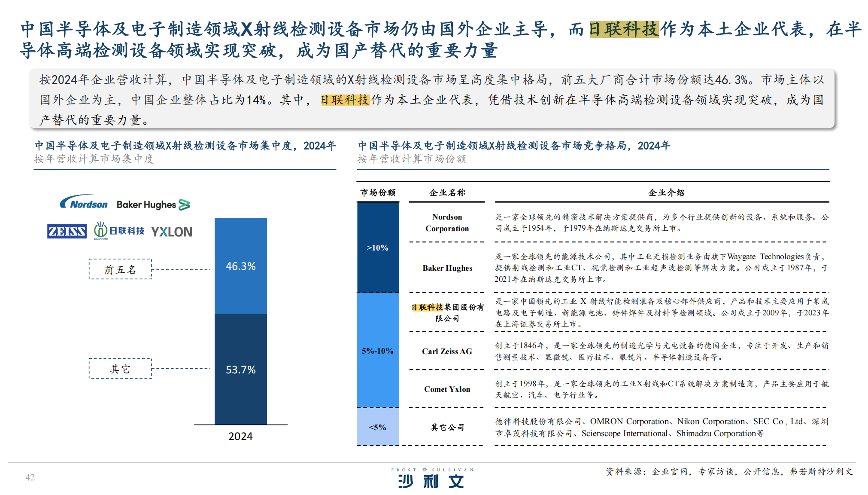
Task: Click subtitle 按年营收计算市场份额
Action: tap(412, 159)
